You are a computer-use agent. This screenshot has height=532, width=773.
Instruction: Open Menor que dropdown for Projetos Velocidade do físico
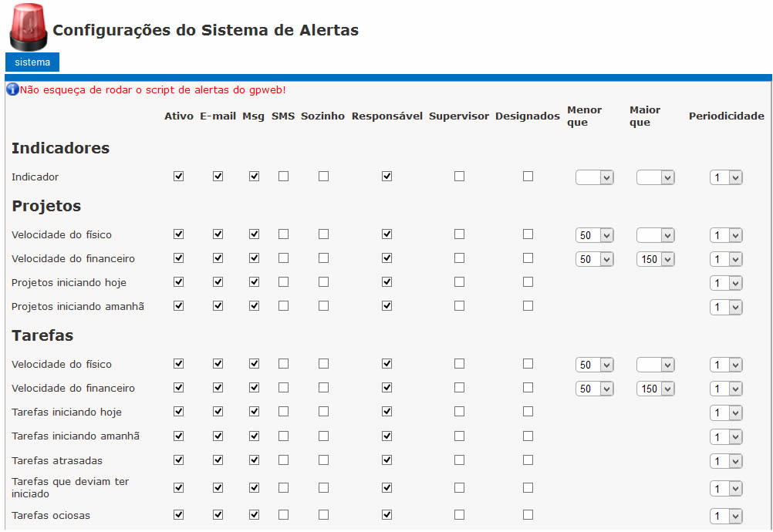click(x=595, y=235)
